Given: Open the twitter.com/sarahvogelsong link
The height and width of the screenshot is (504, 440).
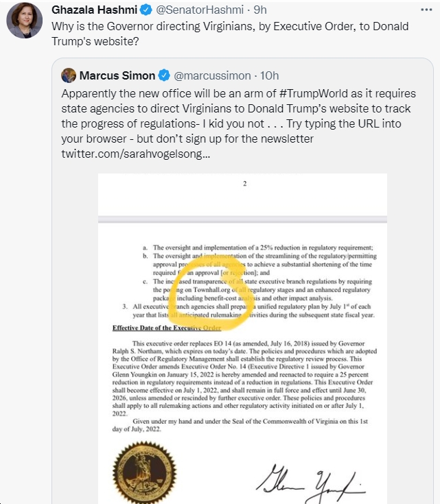Looking at the screenshot, I should (x=135, y=154).
